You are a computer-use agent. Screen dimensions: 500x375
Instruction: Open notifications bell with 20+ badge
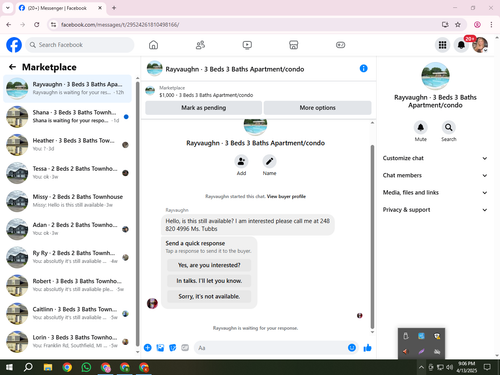pos(461,45)
